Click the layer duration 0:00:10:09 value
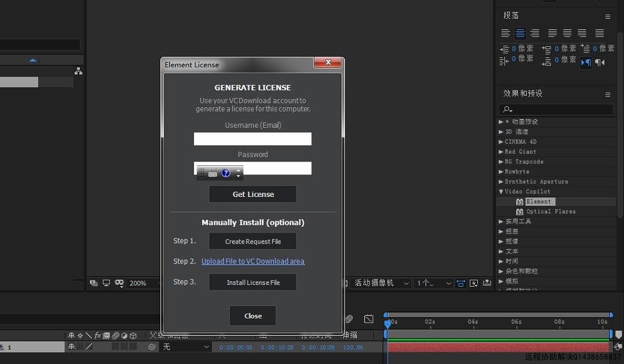The image size is (624, 364). (318, 347)
